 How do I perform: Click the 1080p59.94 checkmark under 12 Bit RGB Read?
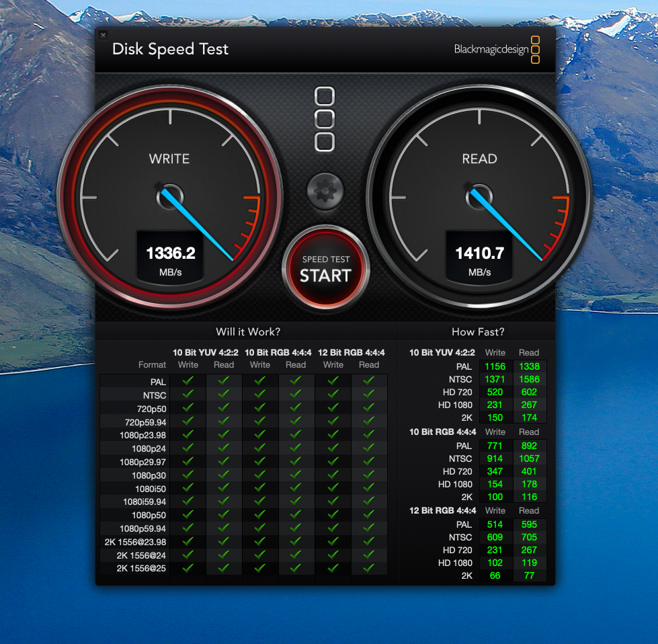[x=369, y=528]
